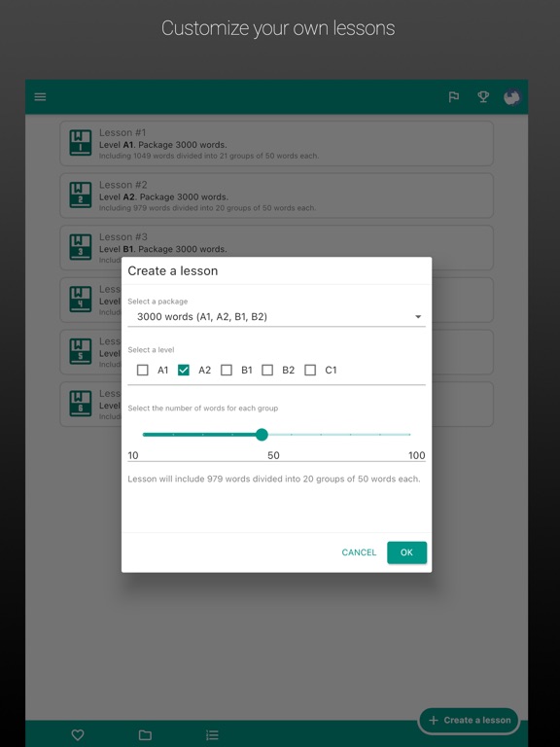Click the C1 label text

point(331,371)
